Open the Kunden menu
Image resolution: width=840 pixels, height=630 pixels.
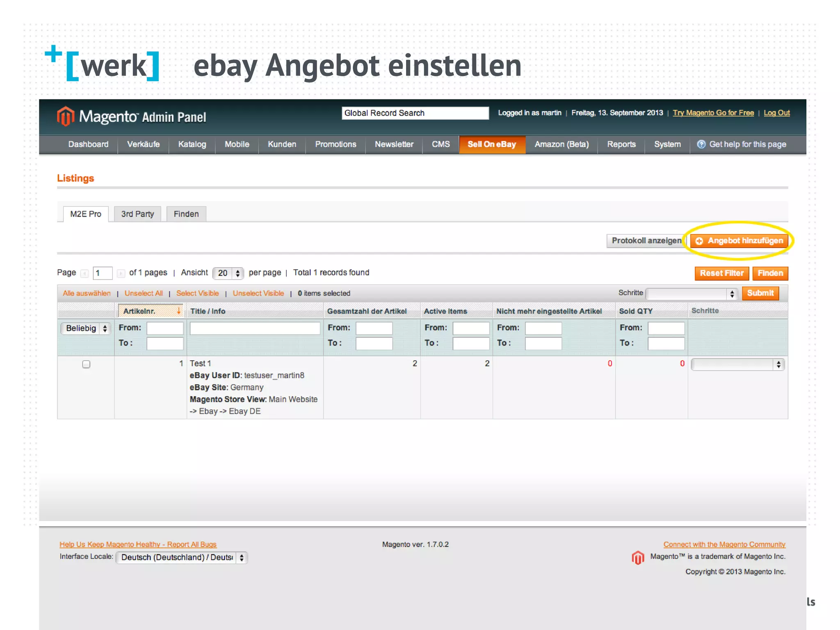pos(282,144)
